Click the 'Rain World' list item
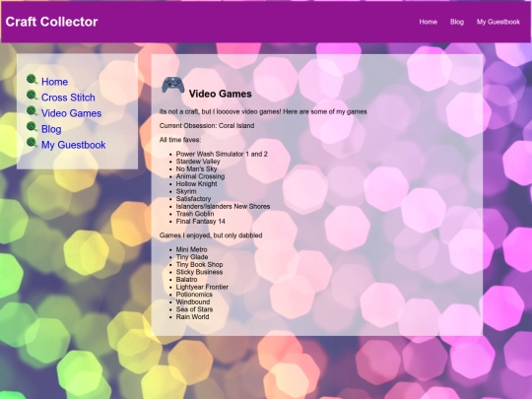Image resolution: width=532 pixels, height=399 pixels. pyautogui.click(x=192, y=317)
